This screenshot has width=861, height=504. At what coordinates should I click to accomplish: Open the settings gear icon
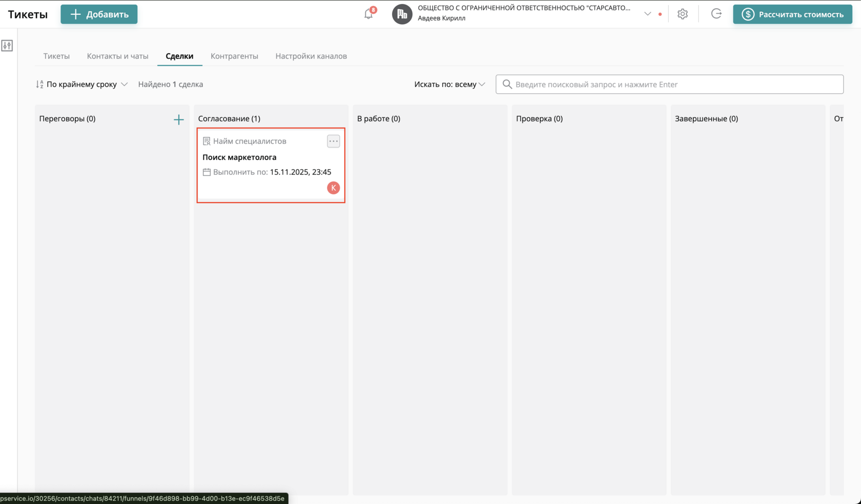[x=682, y=14]
